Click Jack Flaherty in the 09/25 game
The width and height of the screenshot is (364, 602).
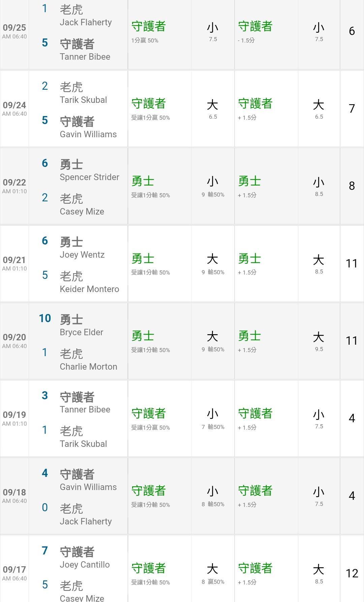point(86,22)
